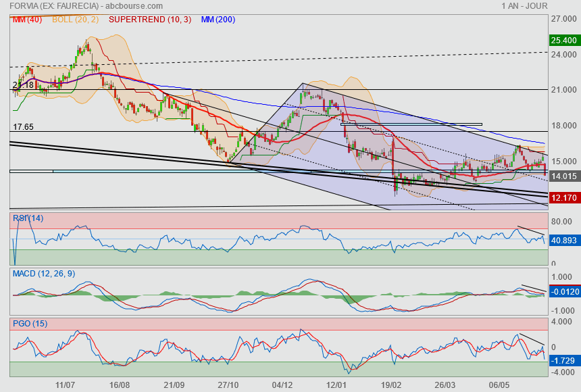Click the blue -1.729 PGO value badge

tap(563, 360)
